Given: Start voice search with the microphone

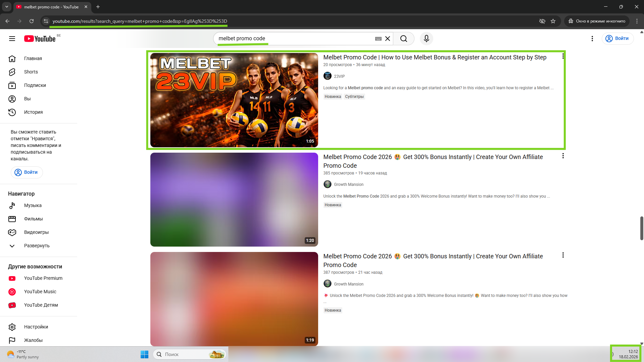Looking at the screenshot, I should [427, 39].
